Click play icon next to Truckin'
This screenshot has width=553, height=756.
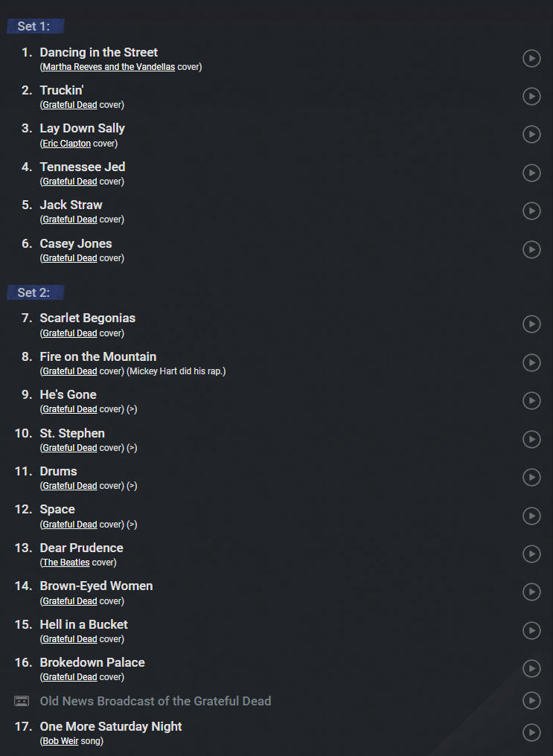coord(531,96)
